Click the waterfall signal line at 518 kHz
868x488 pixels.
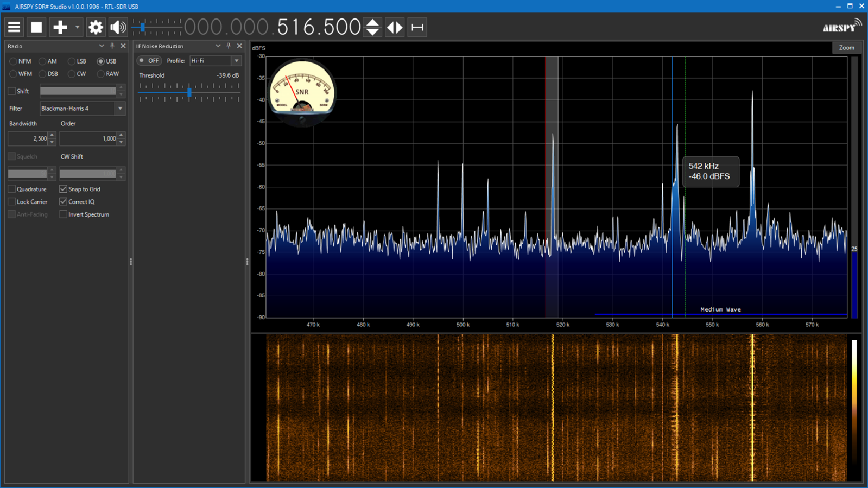[553, 407]
